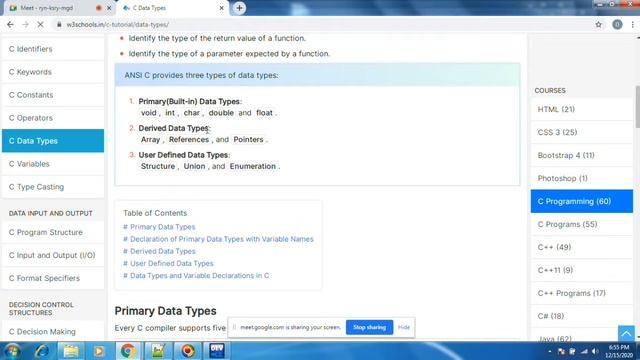Open C Keywords in the sidebar
Viewport: 640px width, 360px height.
[x=53, y=72]
